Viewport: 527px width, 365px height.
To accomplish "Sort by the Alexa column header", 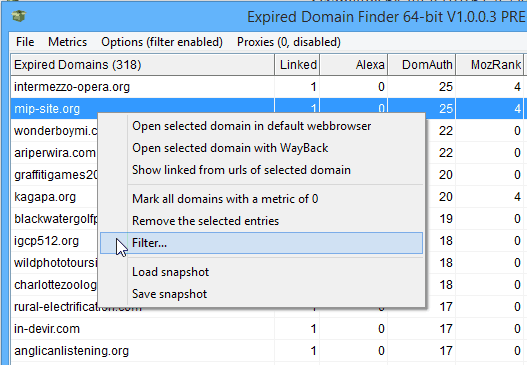I will point(354,65).
